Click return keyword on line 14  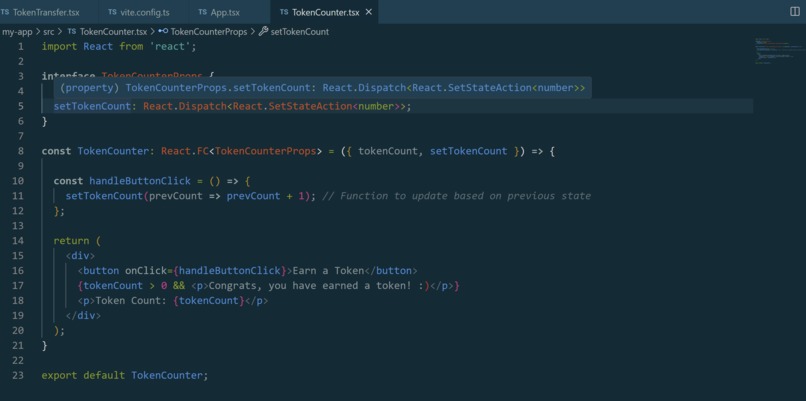pos(71,241)
